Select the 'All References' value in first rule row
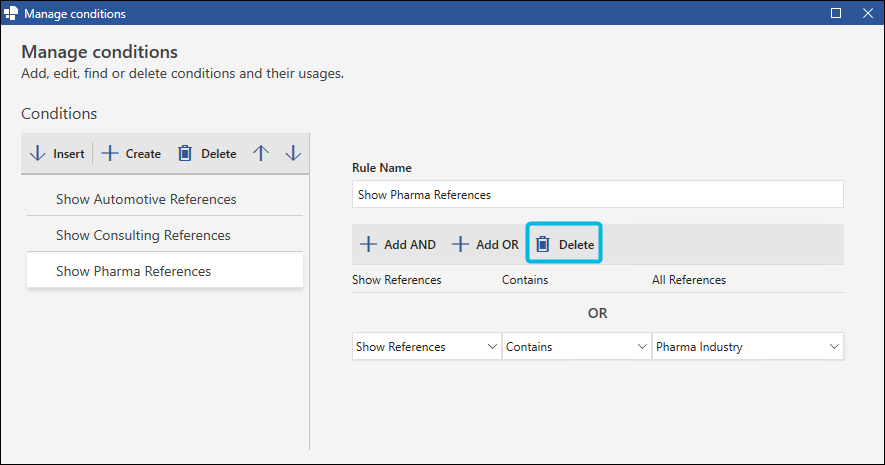 click(x=689, y=280)
